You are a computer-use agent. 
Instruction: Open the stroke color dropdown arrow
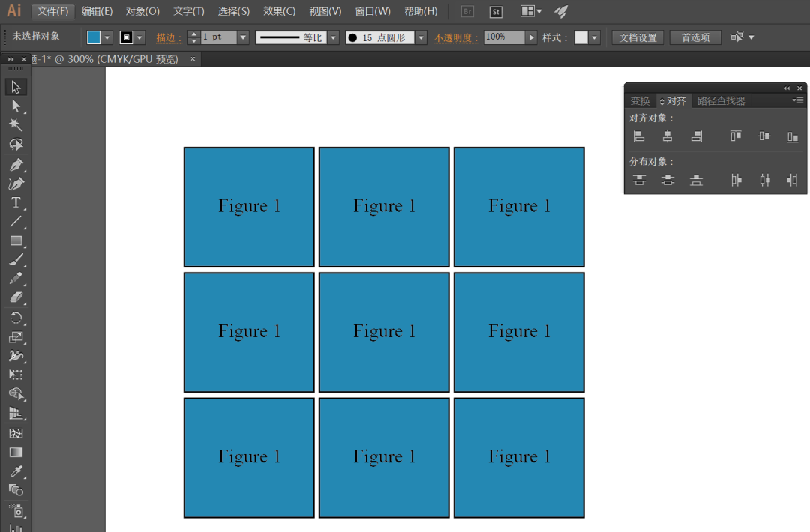[x=139, y=37]
